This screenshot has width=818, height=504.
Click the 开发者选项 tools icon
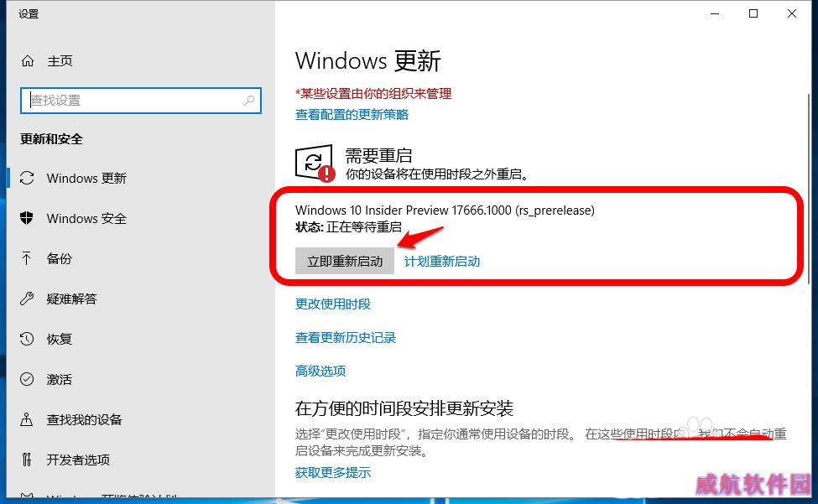point(27,460)
